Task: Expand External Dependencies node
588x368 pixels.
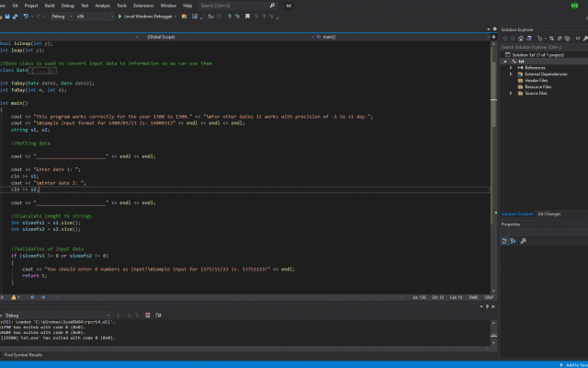Action: 511,75
